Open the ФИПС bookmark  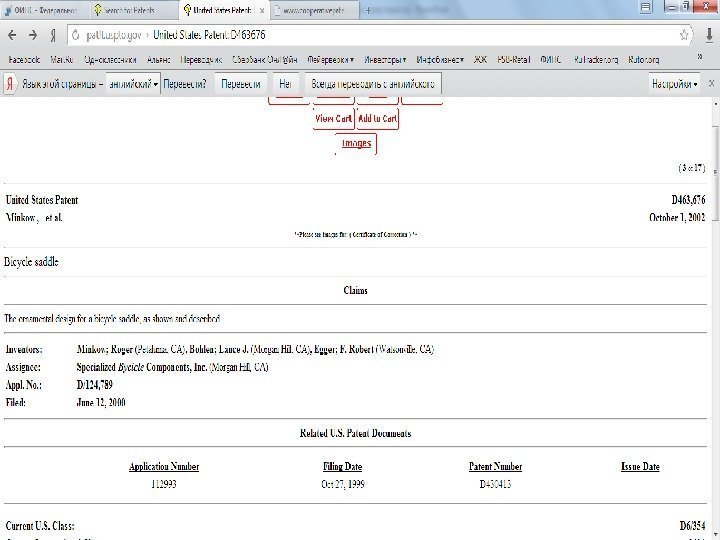click(x=551, y=59)
